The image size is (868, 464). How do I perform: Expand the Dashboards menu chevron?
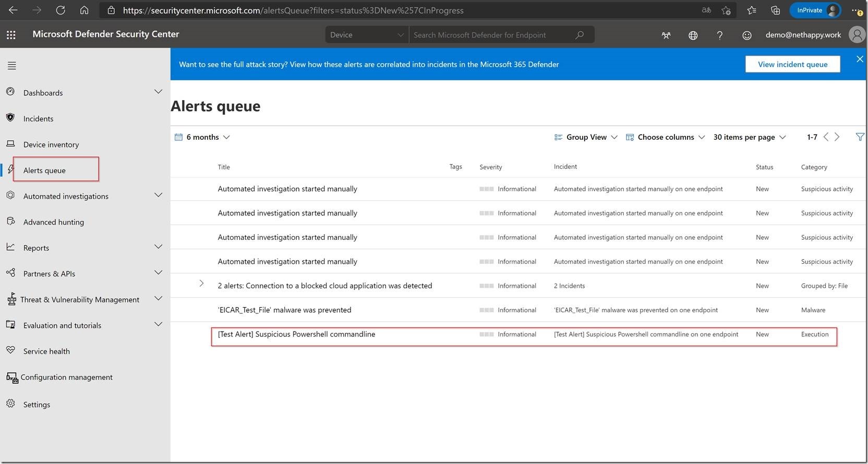click(158, 92)
